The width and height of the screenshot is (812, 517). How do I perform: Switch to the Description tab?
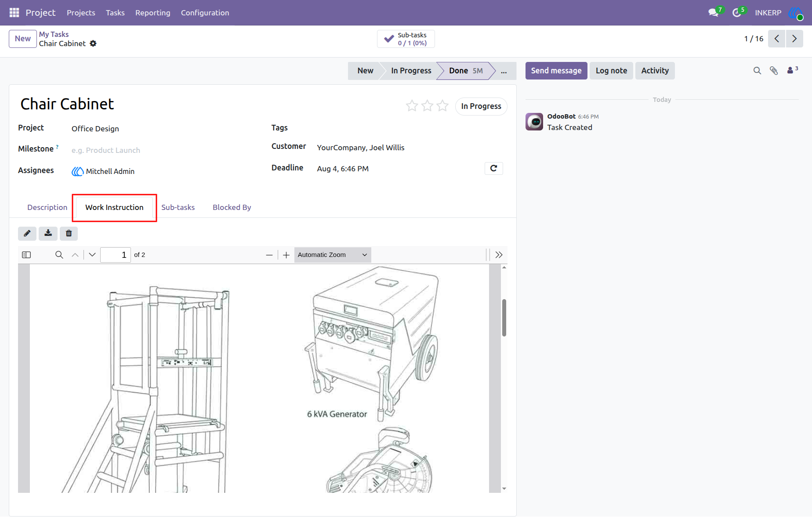(x=47, y=207)
